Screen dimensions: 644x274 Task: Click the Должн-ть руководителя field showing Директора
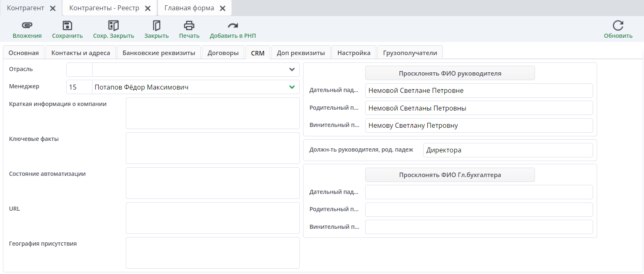508,150
